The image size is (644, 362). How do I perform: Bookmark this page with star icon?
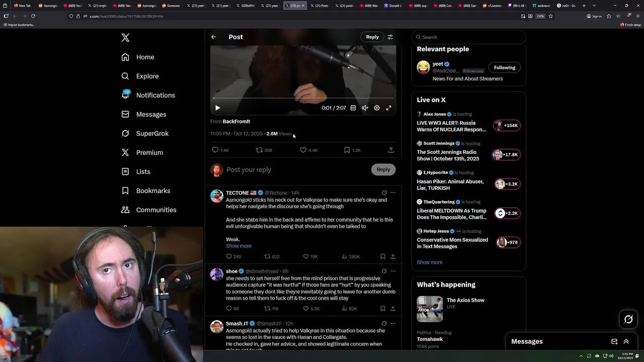click(550, 16)
